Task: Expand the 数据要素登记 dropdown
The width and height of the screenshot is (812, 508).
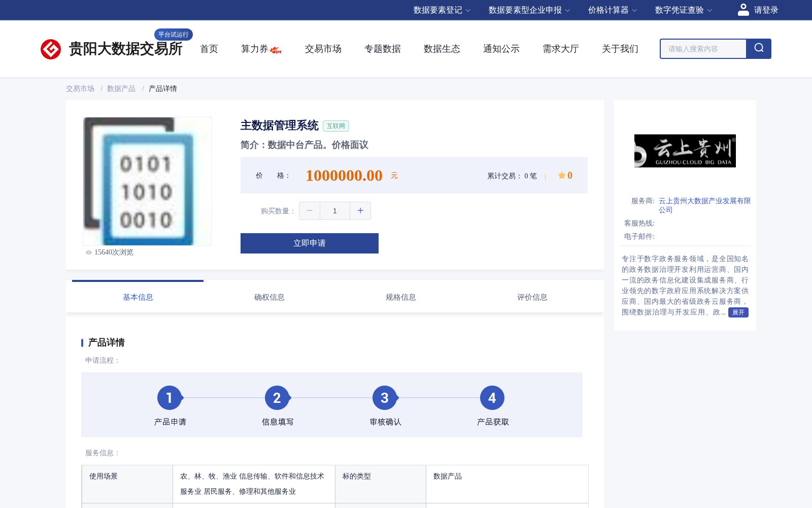Action: coord(442,10)
